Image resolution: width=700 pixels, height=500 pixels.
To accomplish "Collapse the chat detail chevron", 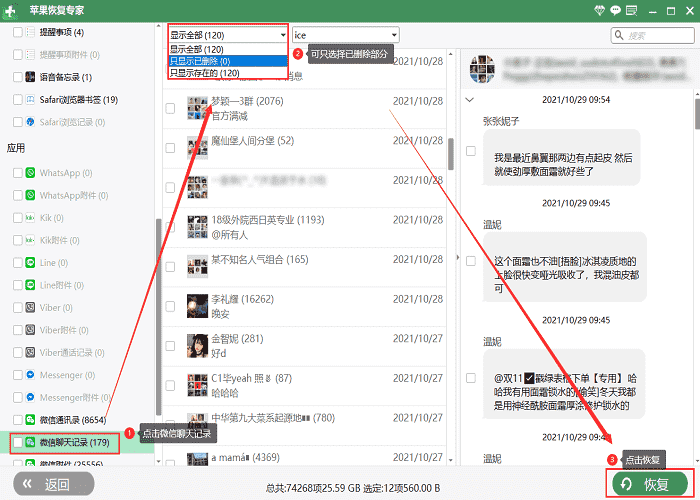I will coord(469,100).
